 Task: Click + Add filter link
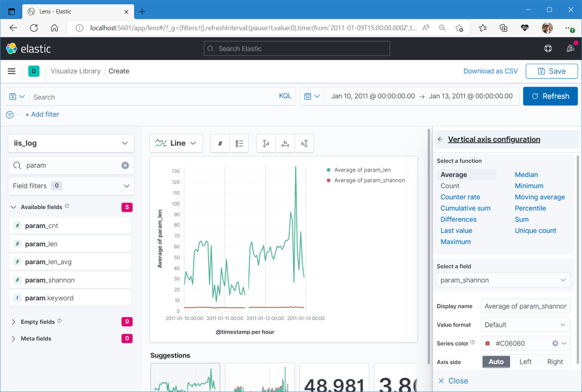pos(42,114)
